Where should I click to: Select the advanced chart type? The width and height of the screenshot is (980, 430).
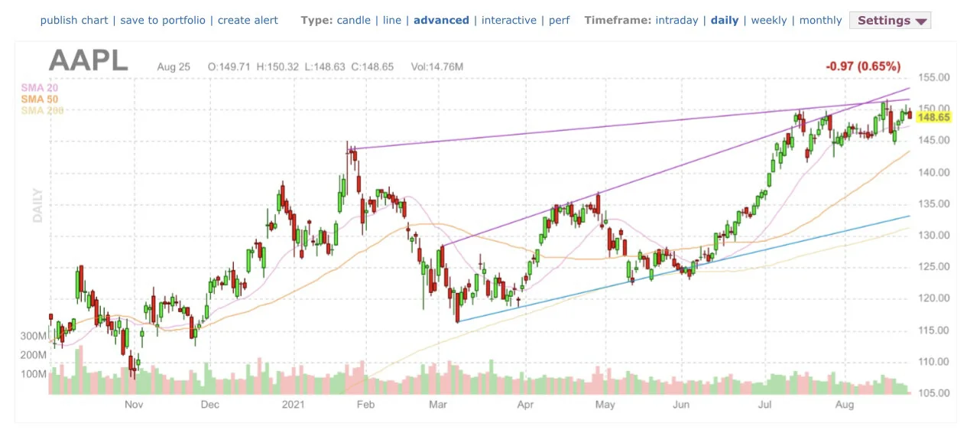coord(441,20)
